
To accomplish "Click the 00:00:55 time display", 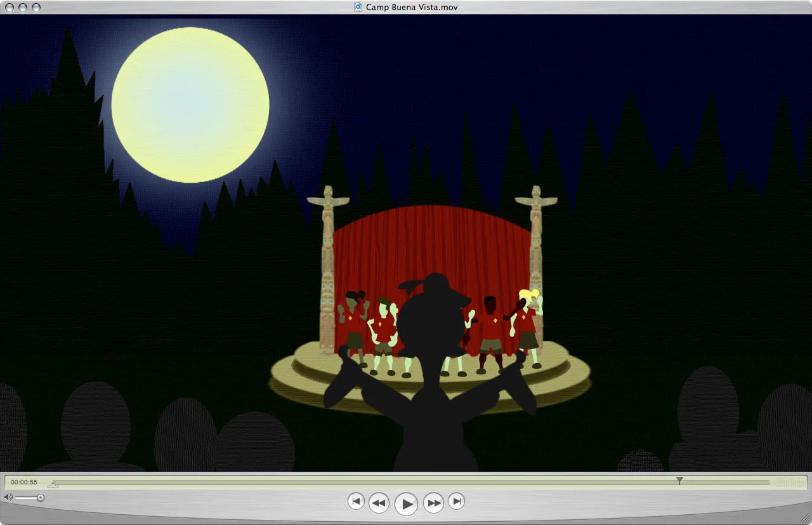I will pyautogui.click(x=24, y=482).
